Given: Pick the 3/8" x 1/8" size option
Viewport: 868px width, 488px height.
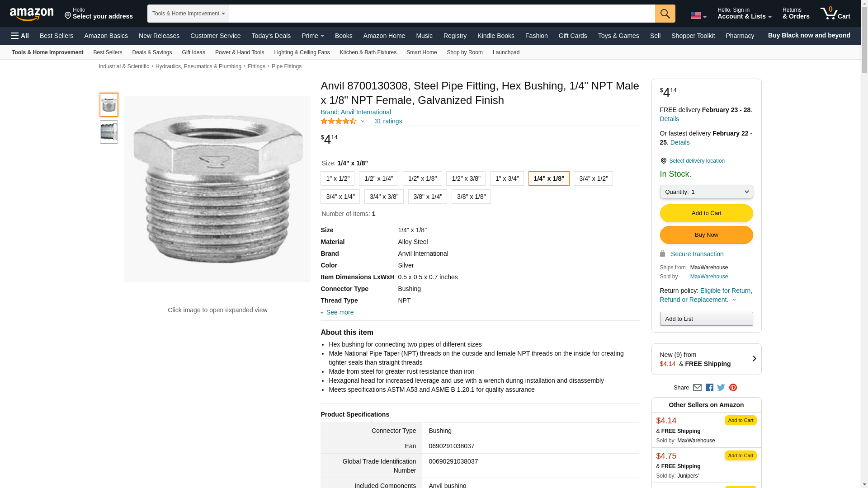Looking at the screenshot, I should coord(471,197).
